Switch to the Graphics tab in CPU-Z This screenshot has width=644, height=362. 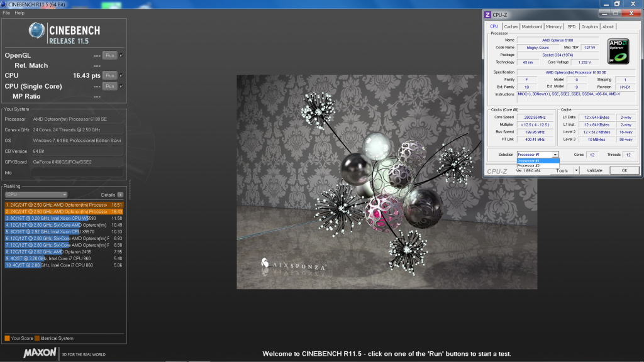coord(590,26)
